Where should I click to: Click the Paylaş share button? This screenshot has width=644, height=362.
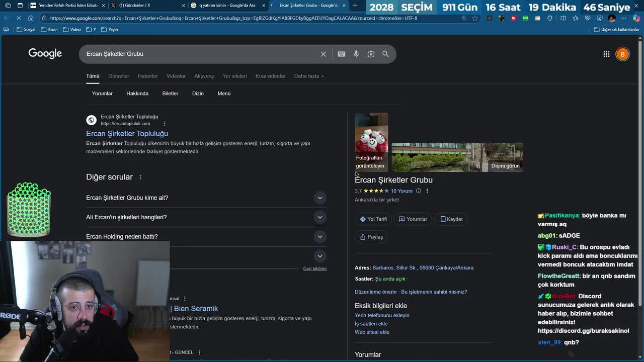(x=371, y=237)
